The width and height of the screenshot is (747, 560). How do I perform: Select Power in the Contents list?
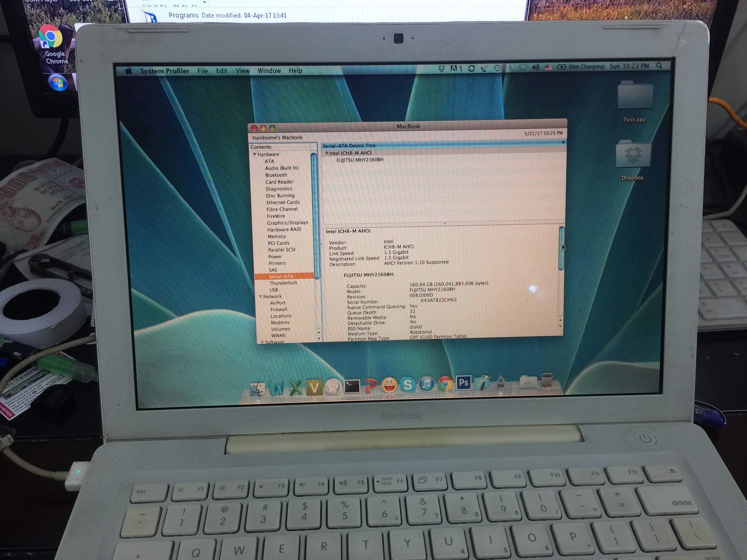(275, 256)
